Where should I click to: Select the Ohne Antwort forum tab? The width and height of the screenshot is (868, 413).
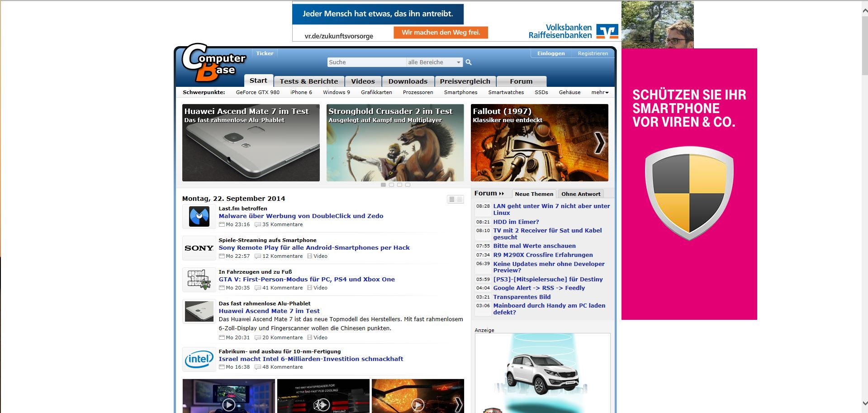point(581,194)
